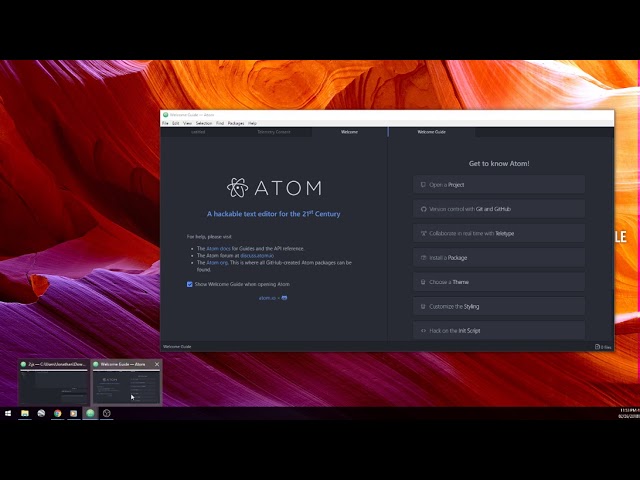Expand Version control with Git and GitHub
This screenshot has width=640, height=480.
point(499,209)
